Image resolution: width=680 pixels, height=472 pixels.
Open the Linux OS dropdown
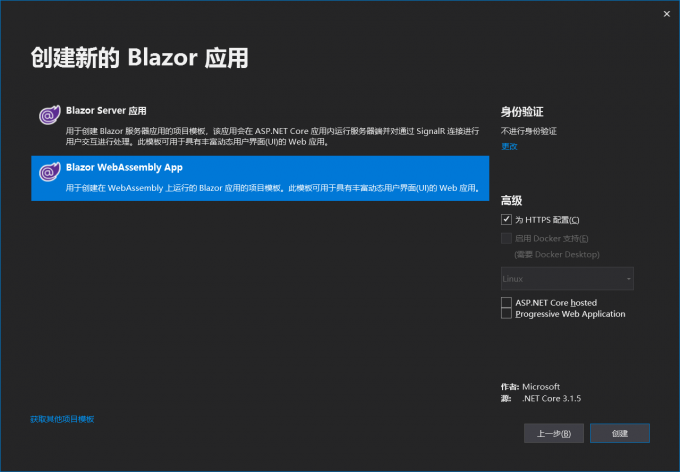pos(567,279)
